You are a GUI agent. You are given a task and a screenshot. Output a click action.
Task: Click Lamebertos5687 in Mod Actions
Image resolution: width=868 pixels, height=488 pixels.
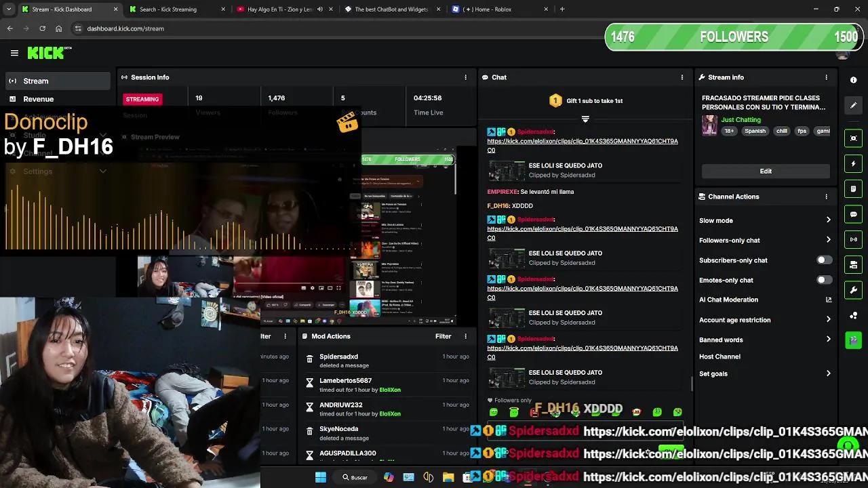pos(345,381)
